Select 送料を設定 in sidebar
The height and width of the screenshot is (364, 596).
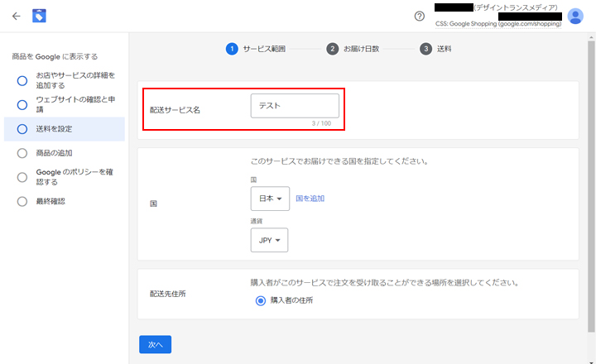60,129
